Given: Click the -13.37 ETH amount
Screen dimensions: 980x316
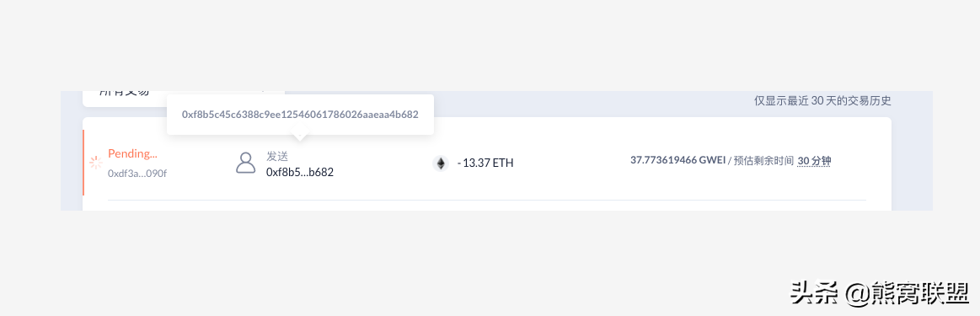Looking at the screenshot, I should pyautogui.click(x=485, y=163).
